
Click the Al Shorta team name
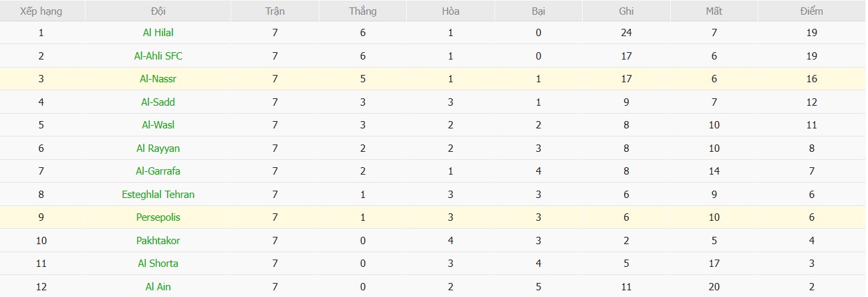[x=158, y=264]
